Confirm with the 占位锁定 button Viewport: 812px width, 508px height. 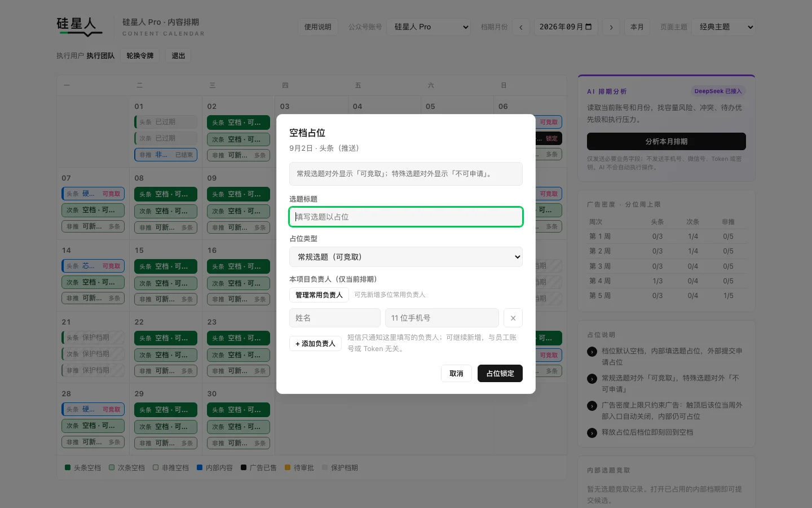click(x=500, y=373)
